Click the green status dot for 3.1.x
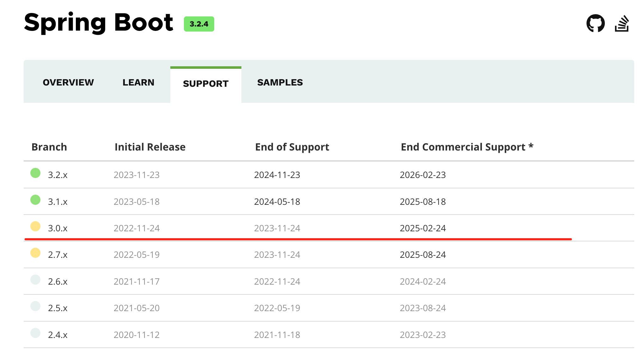The height and width of the screenshot is (349, 644). pos(35,200)
